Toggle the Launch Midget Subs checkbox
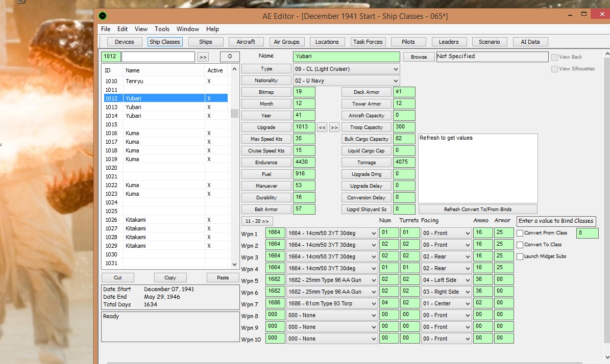The width and height of the screenshot is (610, 364). (520, 256)
